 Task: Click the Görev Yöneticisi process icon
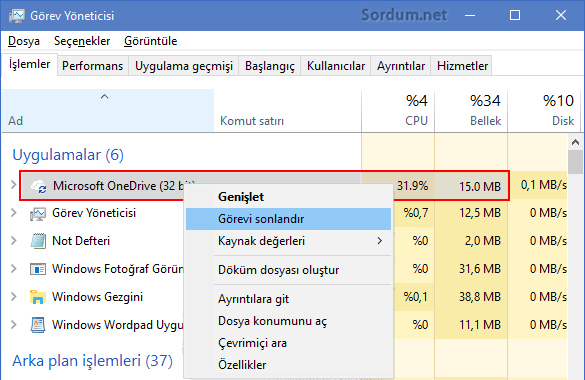pos(38,213)
